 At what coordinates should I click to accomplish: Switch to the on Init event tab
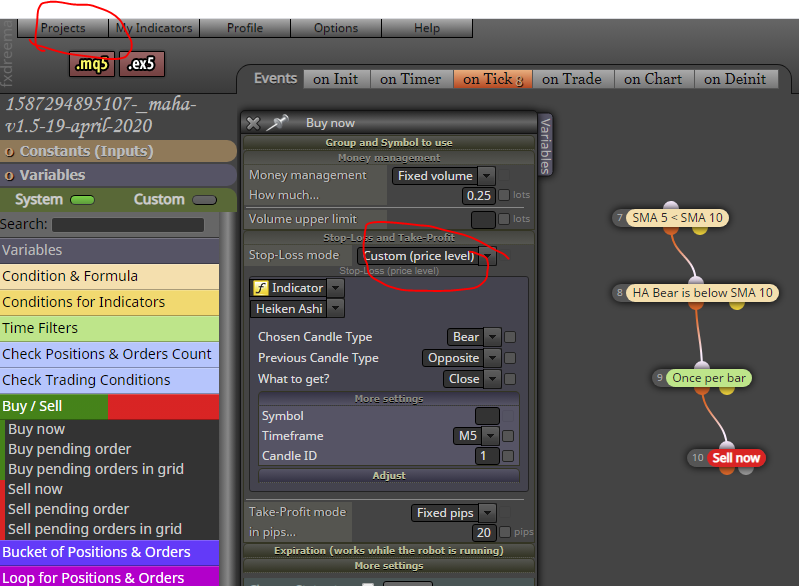(x=336, y=79)
